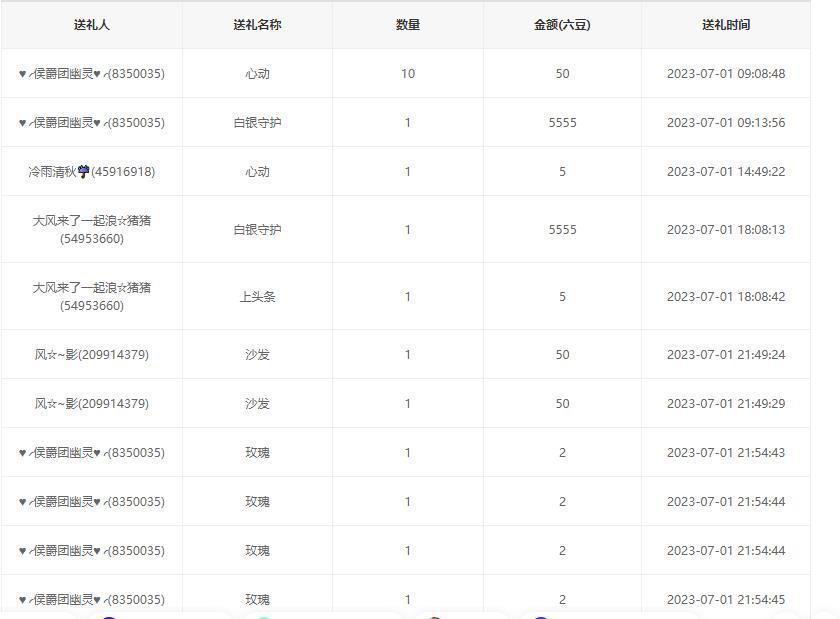This screenshot has height=619, width=840.
Task: Click the 送礼人 column header
Action: click(x=92, y=25)
